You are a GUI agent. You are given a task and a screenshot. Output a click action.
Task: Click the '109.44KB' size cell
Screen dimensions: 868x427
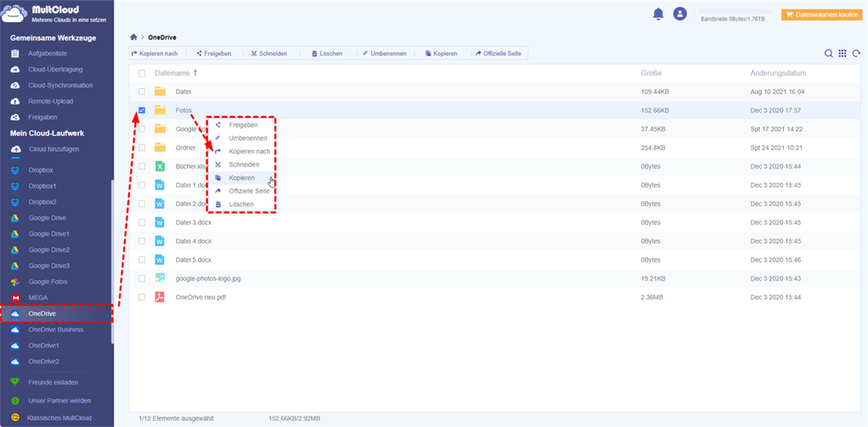tap(655, 91)
